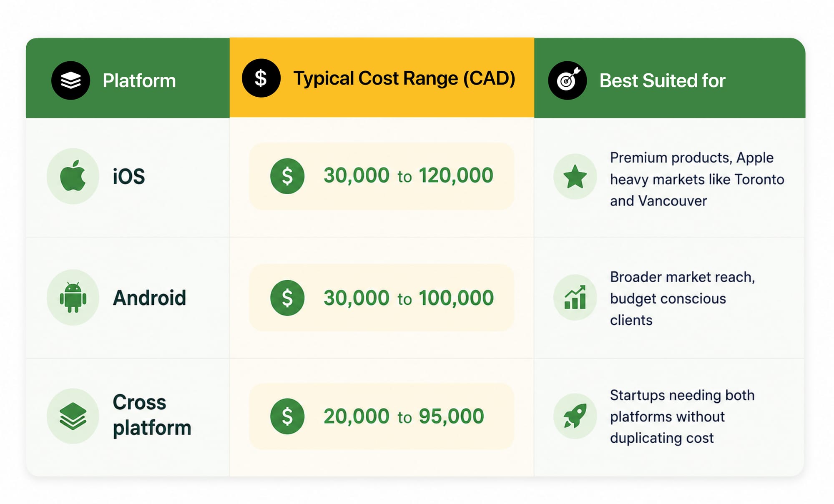
Task: Click the growth chart icon in the Android row
Action: click(575, 297)
